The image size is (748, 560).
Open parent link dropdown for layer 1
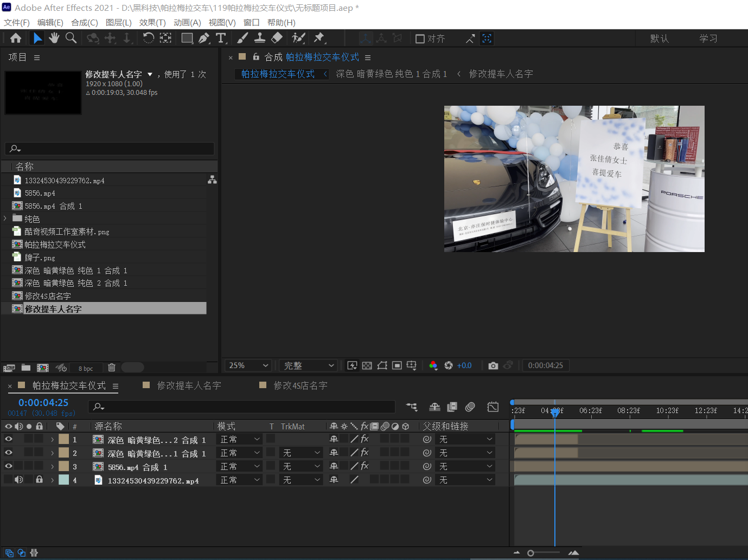tap(465, 439)
